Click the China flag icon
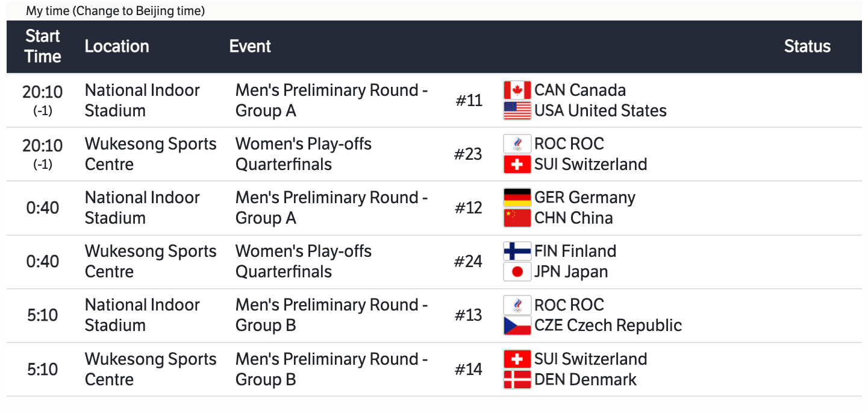 pos(517,218)
